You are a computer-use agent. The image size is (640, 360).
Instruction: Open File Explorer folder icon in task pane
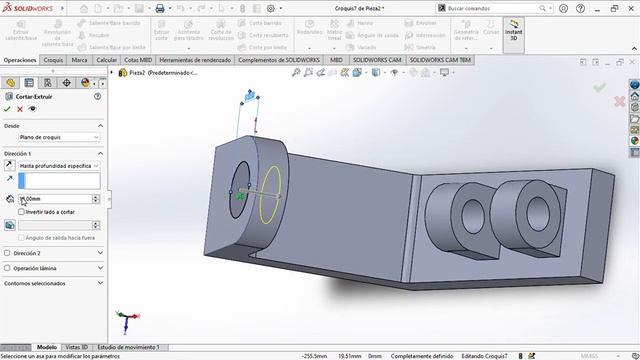(635, 119)
